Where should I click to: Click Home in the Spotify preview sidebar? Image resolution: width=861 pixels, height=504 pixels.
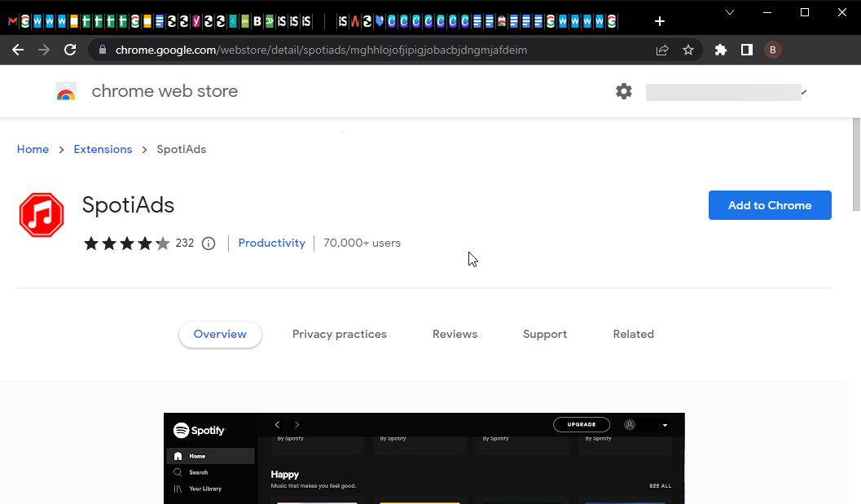[x=210, y=456]
